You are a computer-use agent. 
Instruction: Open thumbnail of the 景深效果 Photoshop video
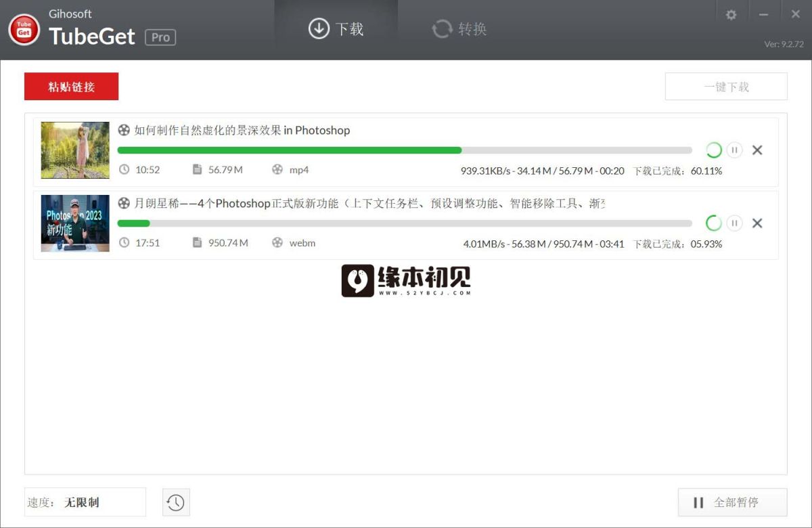pos(75,150)
